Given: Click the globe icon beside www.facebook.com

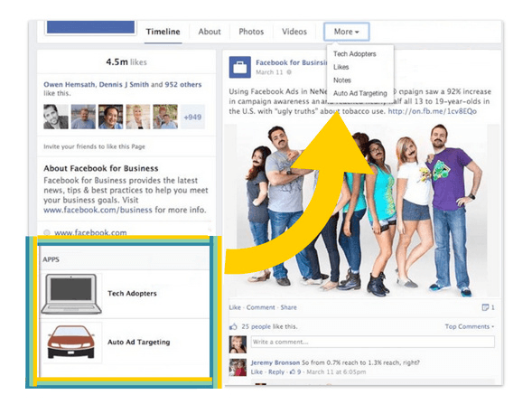Looking at the screenshot, I should (47, 232).
